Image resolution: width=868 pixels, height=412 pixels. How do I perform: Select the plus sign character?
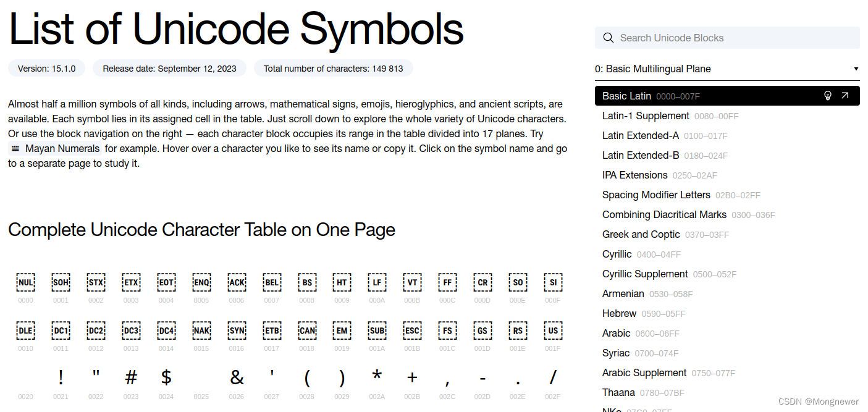[x=412, y=377]
